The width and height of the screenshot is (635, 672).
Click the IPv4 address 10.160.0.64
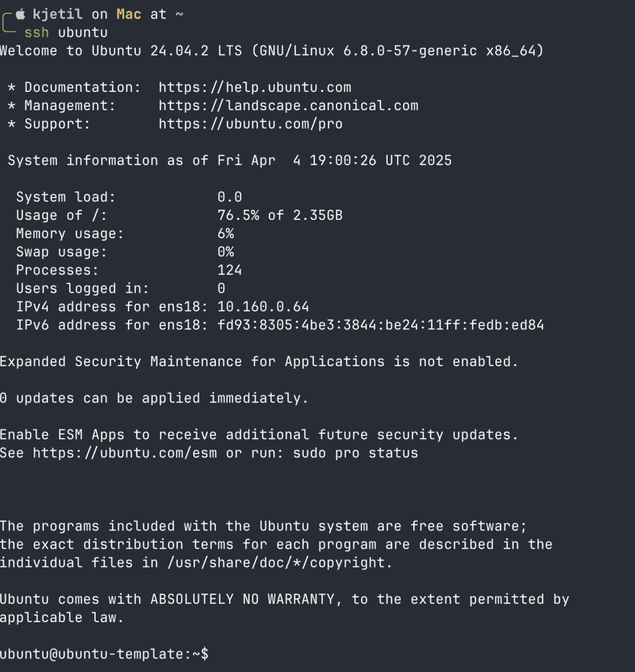pyautogui.click(x=263, y=307)
